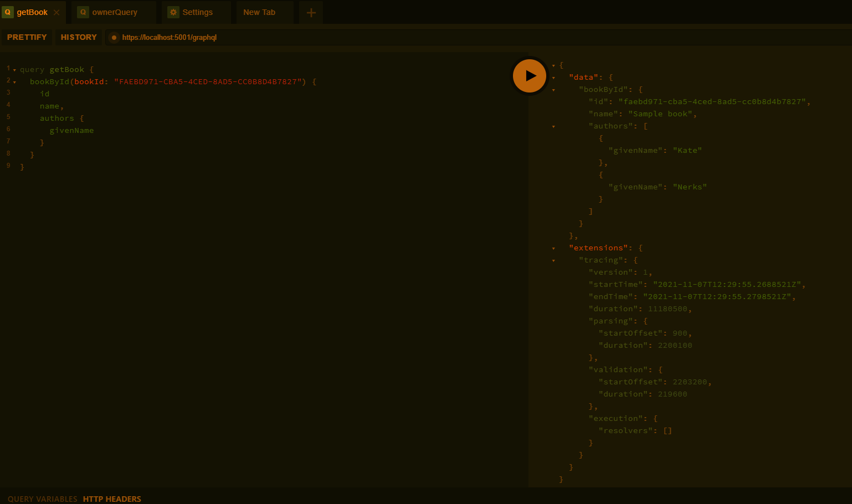Open the Settings tab
The width and height of the screenshot is (852, 504).
point(197,12)
